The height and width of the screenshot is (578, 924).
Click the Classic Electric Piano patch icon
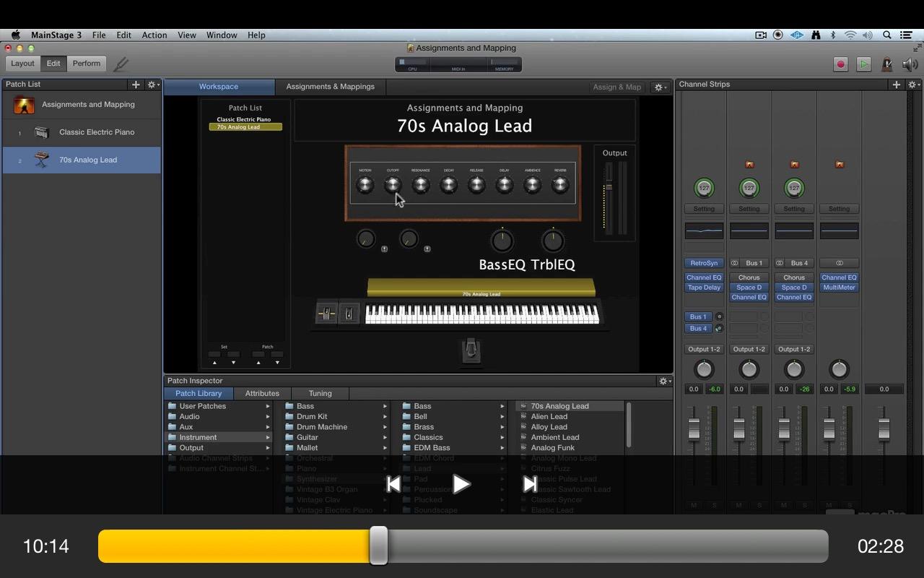click(x=42, y=132)
